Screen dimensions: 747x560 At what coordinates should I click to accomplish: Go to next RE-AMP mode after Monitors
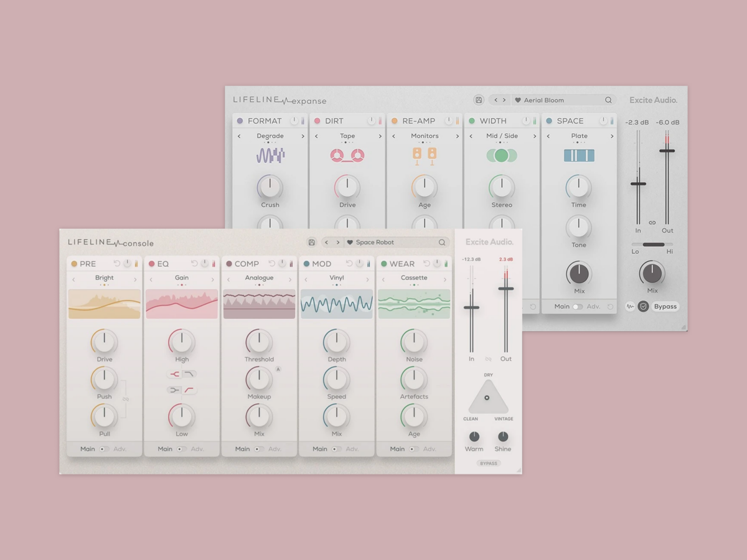[x=457, y=136]
